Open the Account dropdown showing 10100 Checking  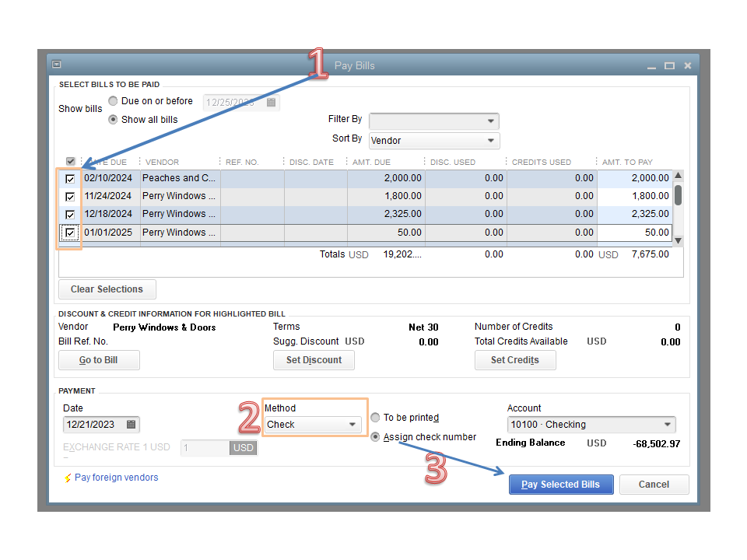tap(591, 425)
